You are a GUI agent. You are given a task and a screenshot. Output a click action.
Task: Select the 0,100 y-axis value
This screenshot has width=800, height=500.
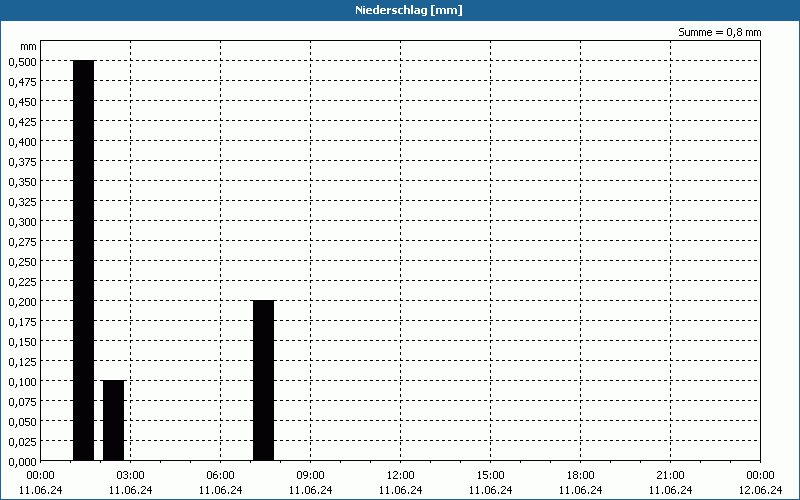(x=23, y=382)
